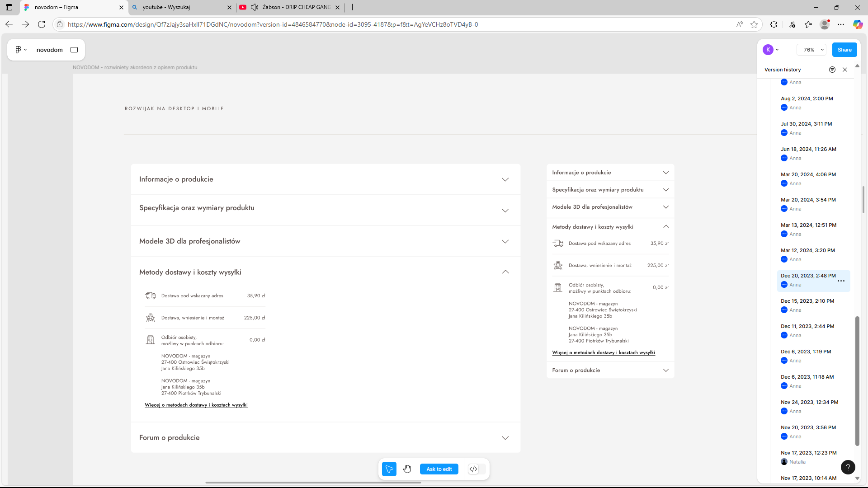Image resolution: width=868 pixels, height=488 pixels.
Task: Open a new browser tab
Action: 353,7
